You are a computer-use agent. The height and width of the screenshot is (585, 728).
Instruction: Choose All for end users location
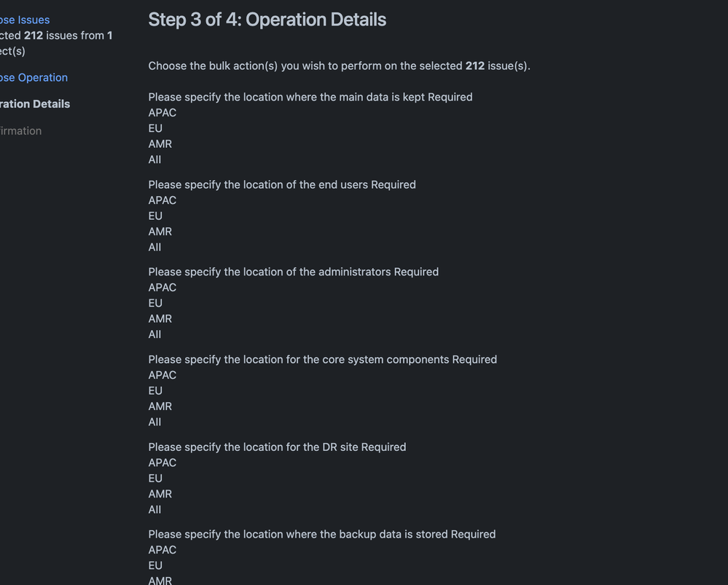click(154, 247)
